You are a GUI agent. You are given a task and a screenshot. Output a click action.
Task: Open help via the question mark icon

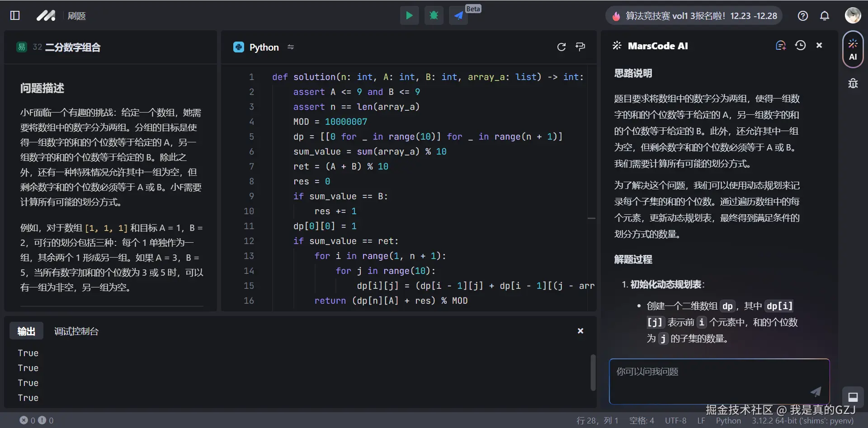[802, 15]
